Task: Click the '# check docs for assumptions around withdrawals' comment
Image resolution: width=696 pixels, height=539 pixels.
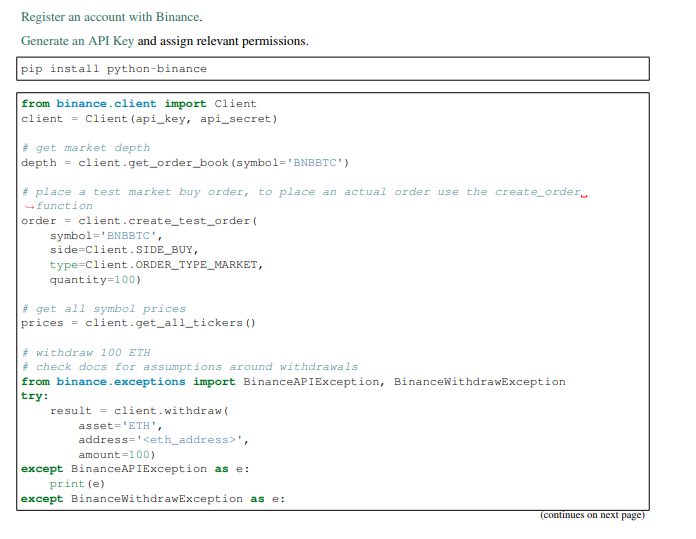Action: point(190,367)
